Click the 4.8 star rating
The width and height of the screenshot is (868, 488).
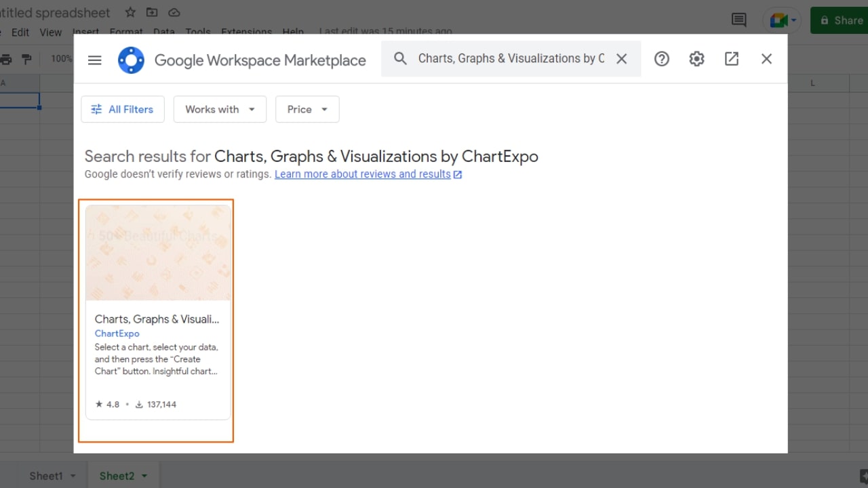tap(107, 405)
